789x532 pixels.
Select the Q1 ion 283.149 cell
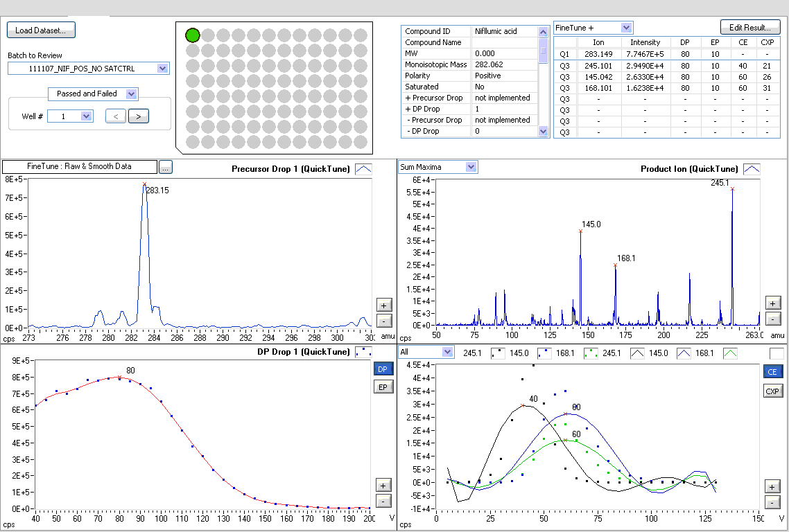coord(598,54)
